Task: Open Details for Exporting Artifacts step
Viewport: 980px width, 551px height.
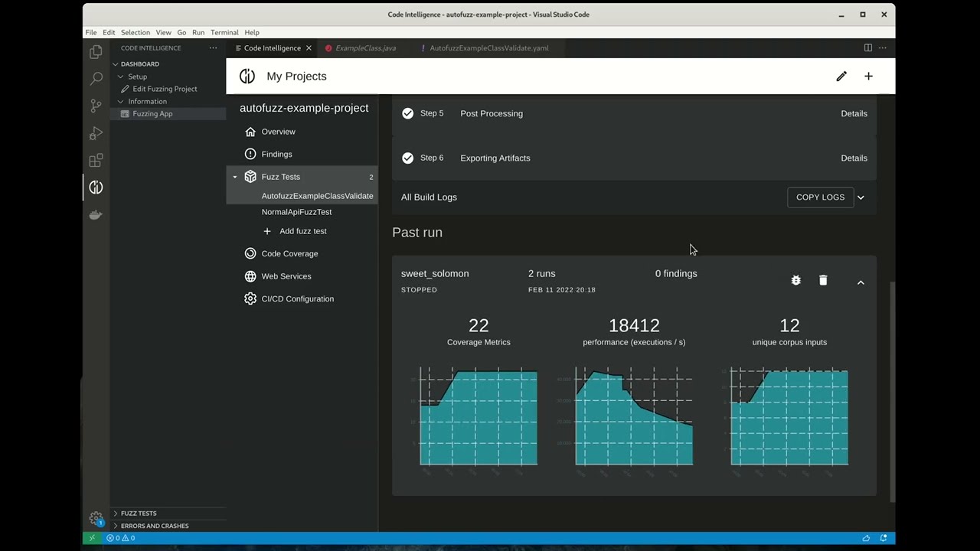Action: pyautogui.click(x=854, y=158)
